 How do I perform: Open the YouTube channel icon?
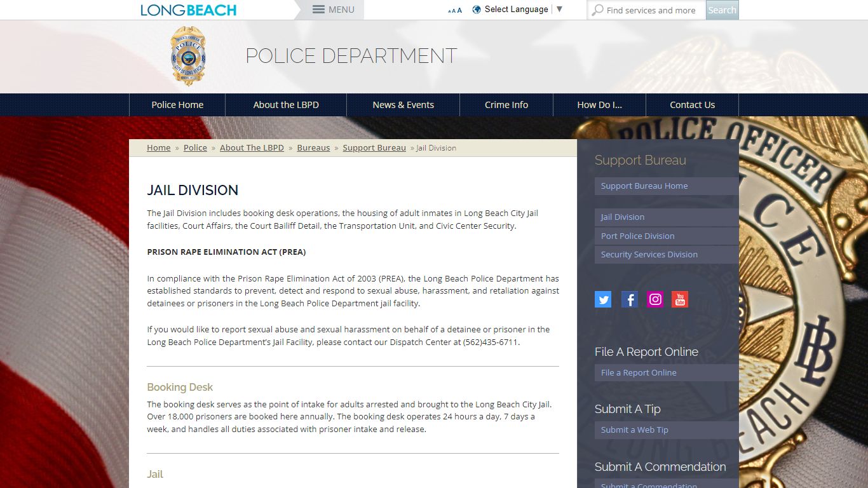[679, 299]
